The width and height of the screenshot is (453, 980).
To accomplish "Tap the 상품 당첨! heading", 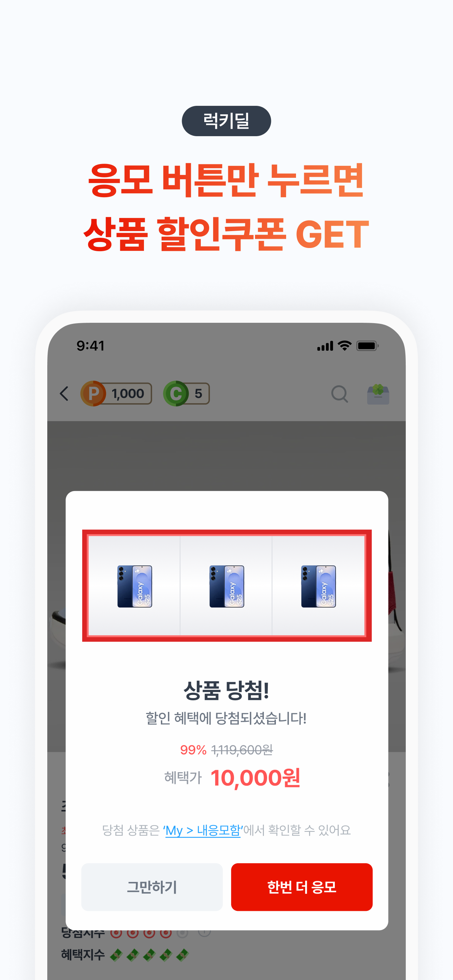I will pos(226,690).
